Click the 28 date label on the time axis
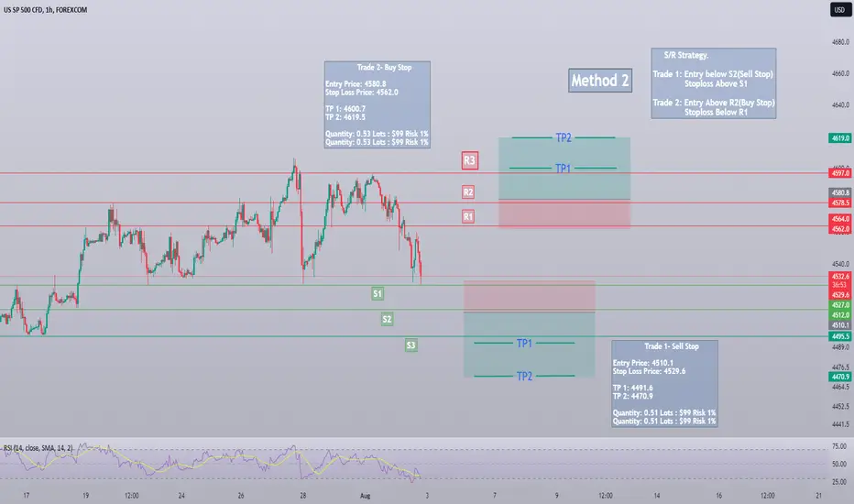 coord(302,496)
